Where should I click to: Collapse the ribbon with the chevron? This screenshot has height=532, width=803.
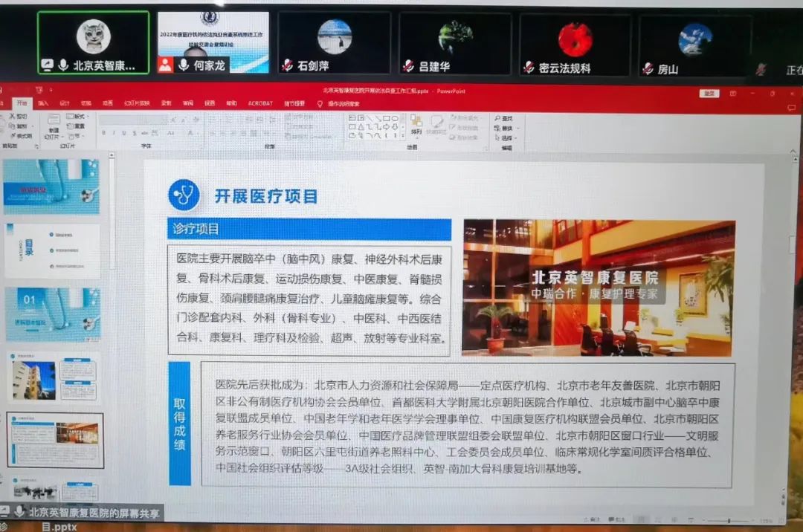pos(793,152)
